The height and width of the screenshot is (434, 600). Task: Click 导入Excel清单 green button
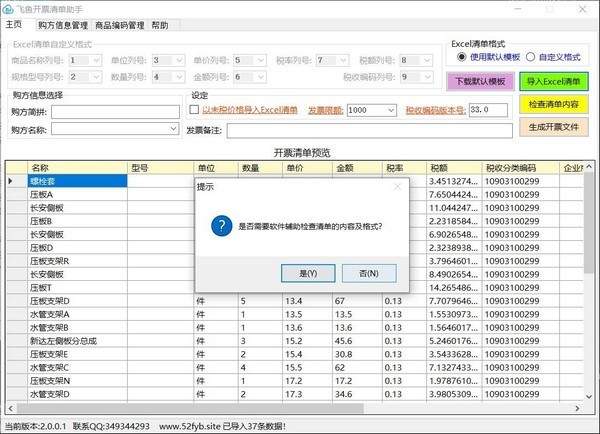point(554,81)
